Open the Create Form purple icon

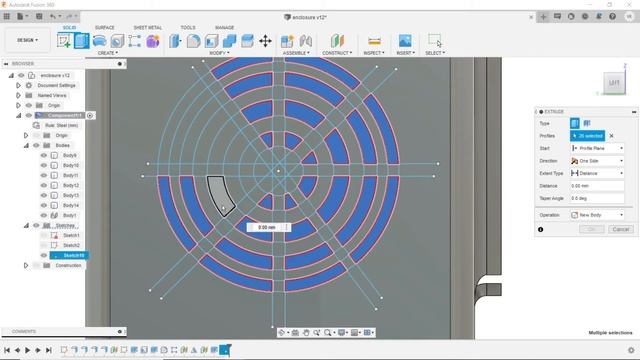coord(153,41)
